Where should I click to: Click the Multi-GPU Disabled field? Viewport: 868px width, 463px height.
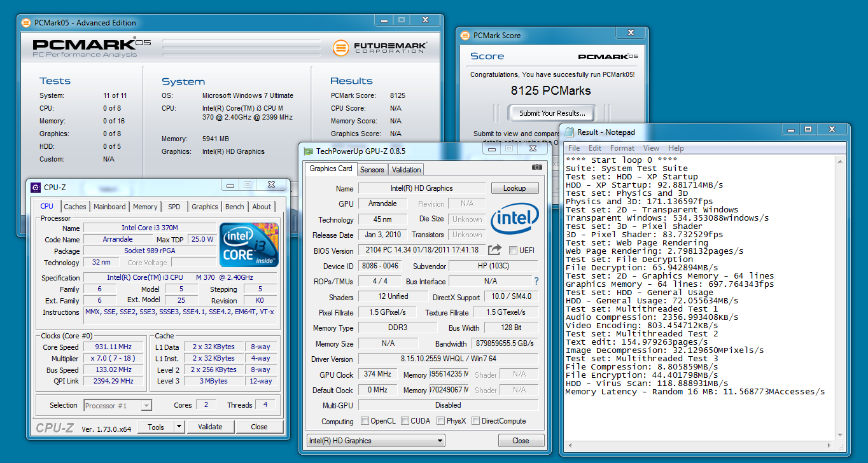tap(448, 405)
